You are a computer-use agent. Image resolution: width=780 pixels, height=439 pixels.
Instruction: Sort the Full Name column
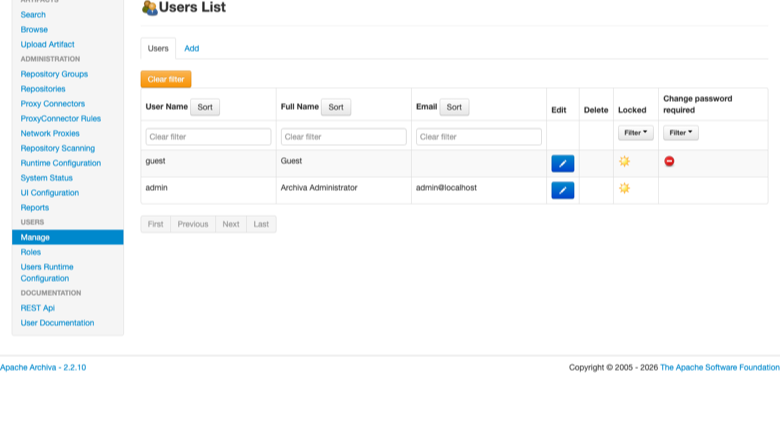[336, 107]
